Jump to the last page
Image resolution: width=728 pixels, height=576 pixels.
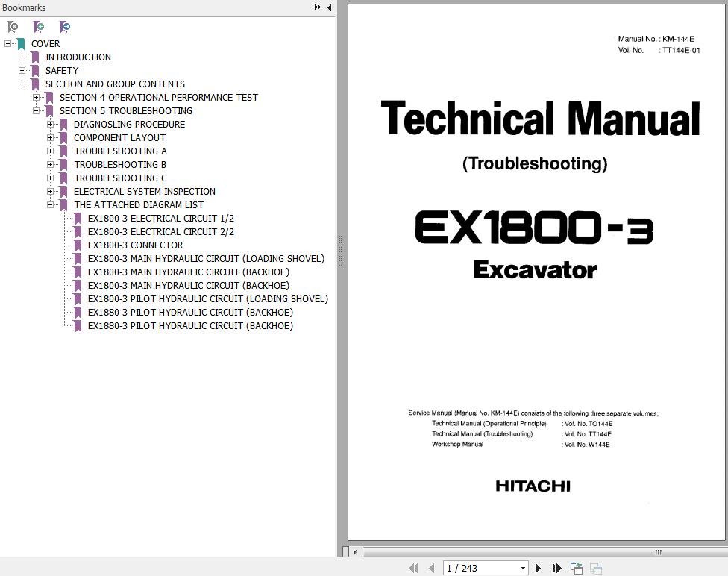click(x=556, y=568)
